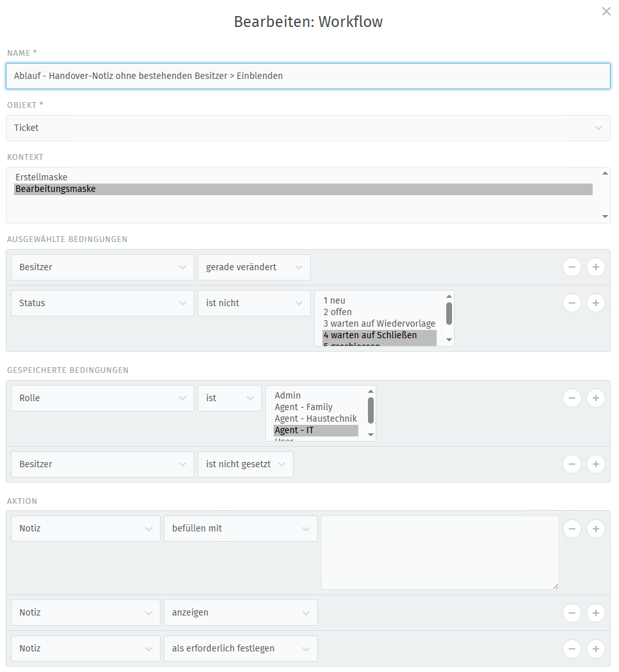The image size is (619, 672).
Task: Choose 'Agent - Haustechnik' in role list
Action: coord(315,418)
